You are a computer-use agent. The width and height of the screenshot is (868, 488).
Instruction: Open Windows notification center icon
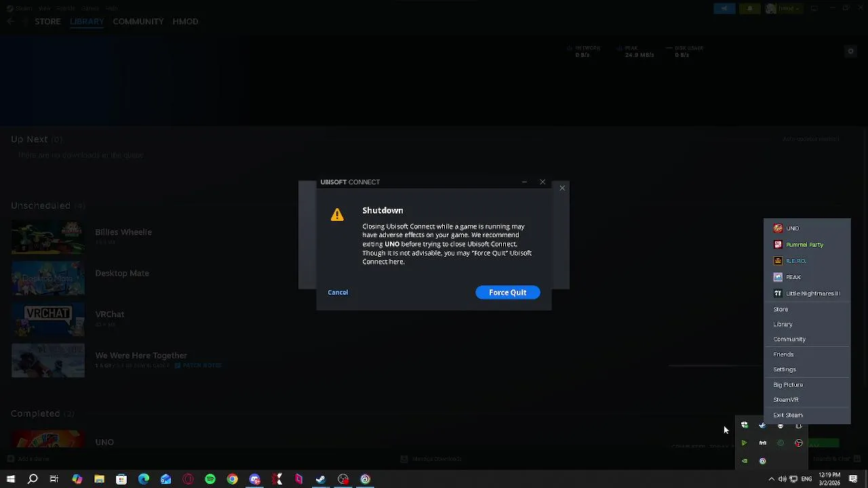click(x=854, y=479)
